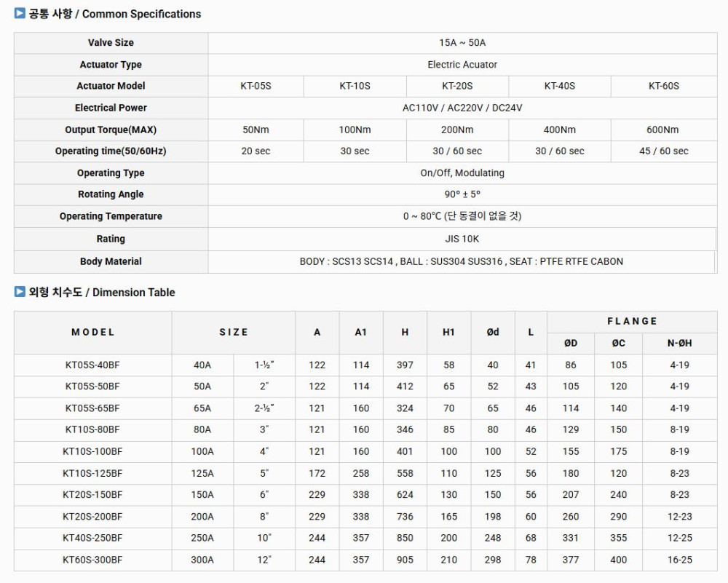Click the Body Material description text
Image resolution: width=728 pixels, height=583 pixels.
[x=461, y=261]
